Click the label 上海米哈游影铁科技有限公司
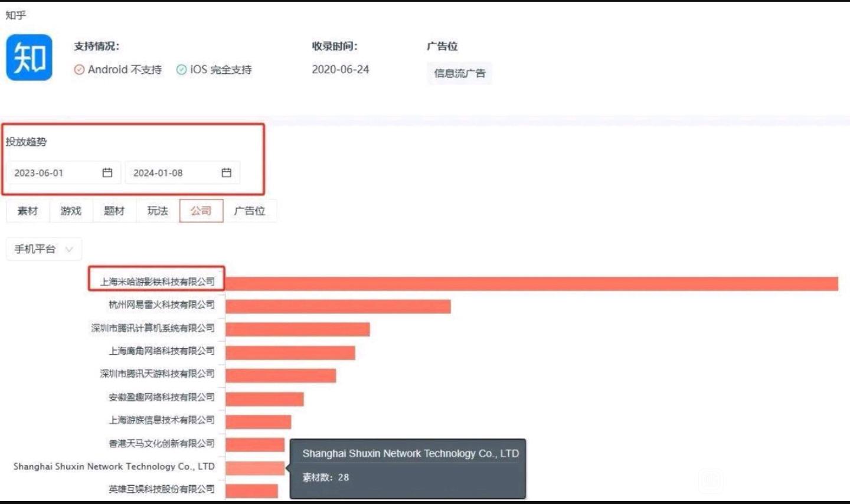850x504 pixels. point(157,282)
